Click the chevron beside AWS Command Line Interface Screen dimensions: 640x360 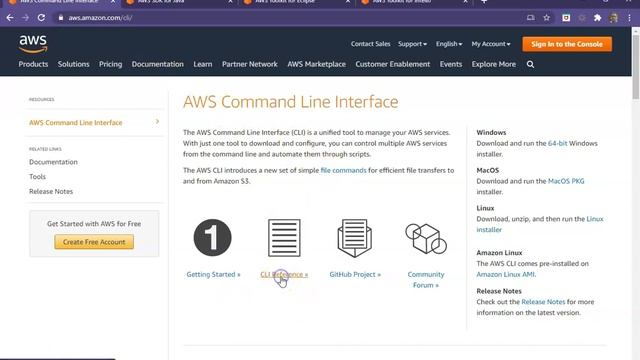click(x=157, y=122)
